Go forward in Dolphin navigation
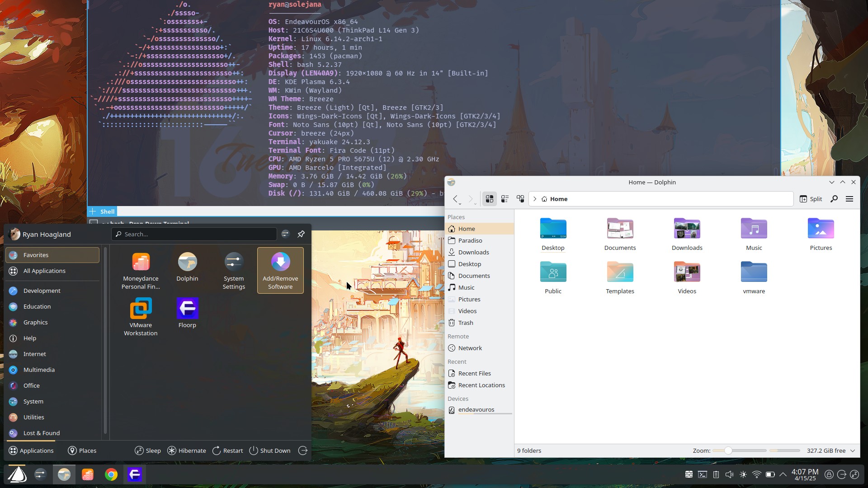Screen dimensions: 868x488 click(x=471, y=199)
